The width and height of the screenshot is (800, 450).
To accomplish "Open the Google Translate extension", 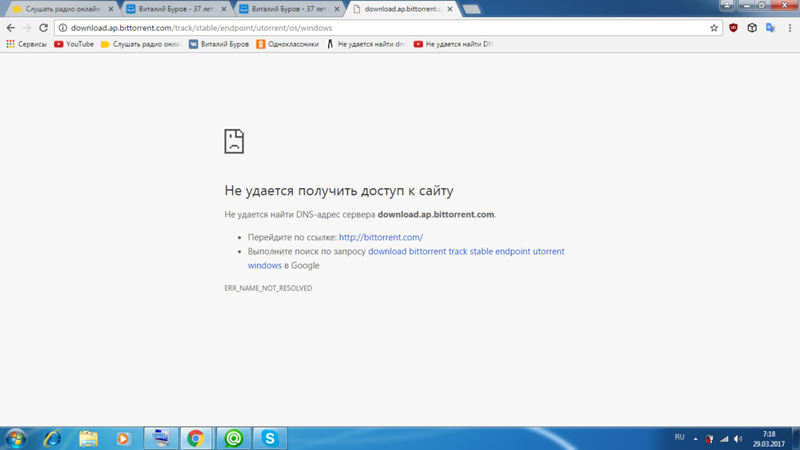I will [770, 28].
